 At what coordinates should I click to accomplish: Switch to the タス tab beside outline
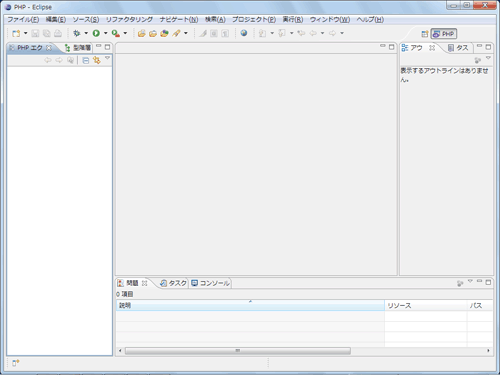coord(458,48)
